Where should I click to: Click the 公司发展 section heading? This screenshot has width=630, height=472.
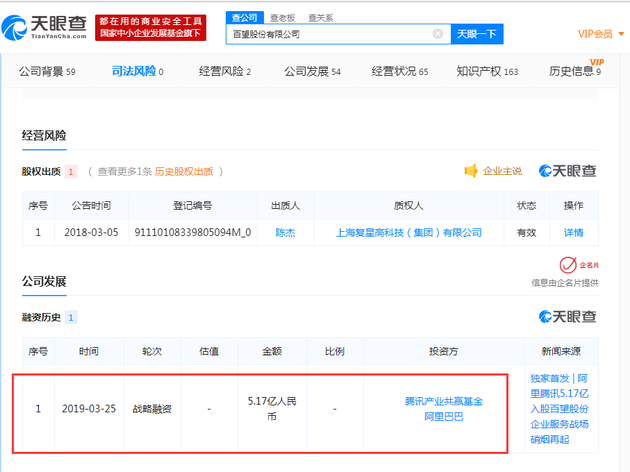[44, 282]
